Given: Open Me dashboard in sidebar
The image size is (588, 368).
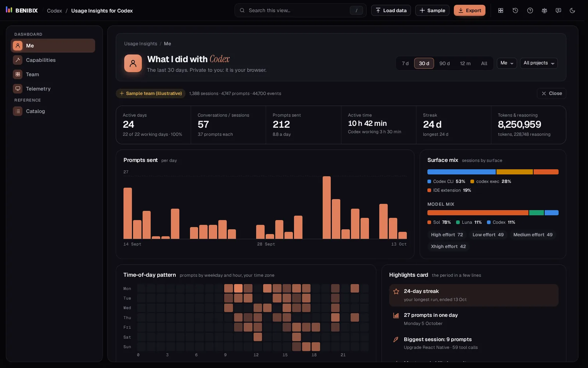Looking at the screenshot, I should click(x=53, y=46).
